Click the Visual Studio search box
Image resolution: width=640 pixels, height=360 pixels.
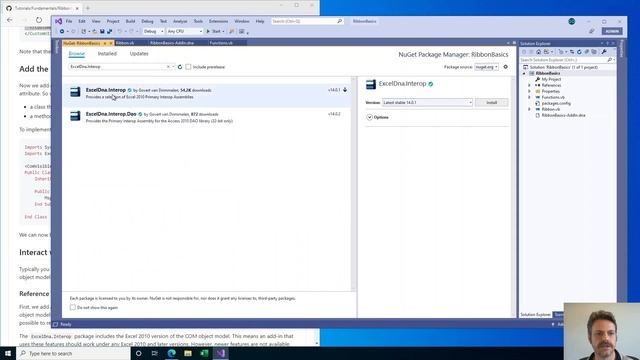pyautogui.click(x=307, y=21)
